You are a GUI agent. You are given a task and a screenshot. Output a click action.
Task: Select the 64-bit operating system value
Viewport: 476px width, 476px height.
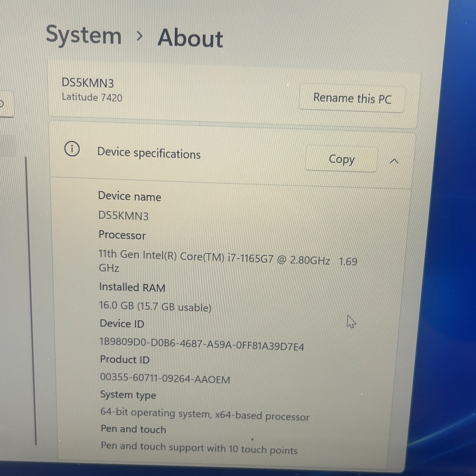205,414
